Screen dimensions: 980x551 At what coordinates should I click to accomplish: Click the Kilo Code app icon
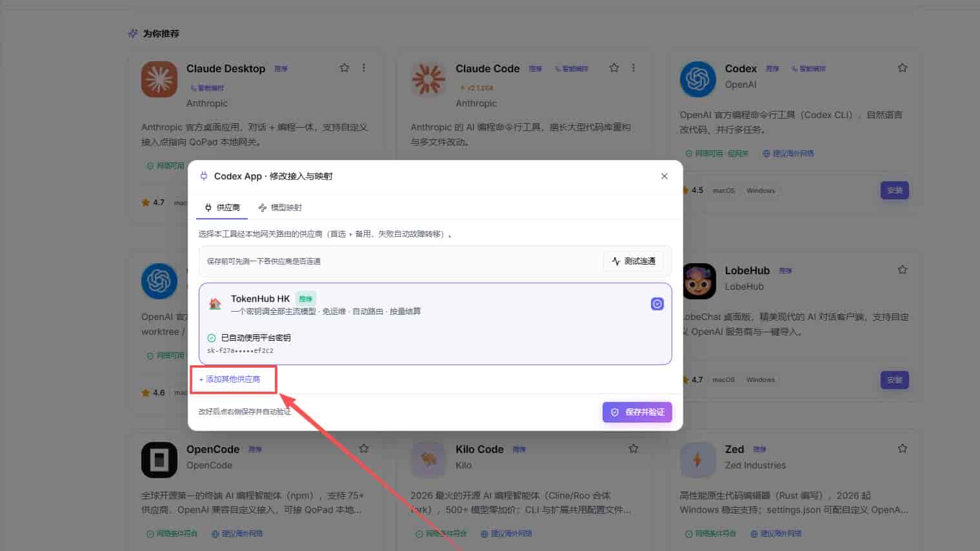coord(428,460)
